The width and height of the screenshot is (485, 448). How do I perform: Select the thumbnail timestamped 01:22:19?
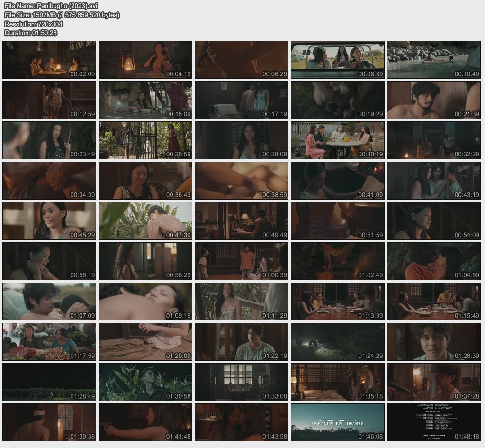[x=242, y=342]
